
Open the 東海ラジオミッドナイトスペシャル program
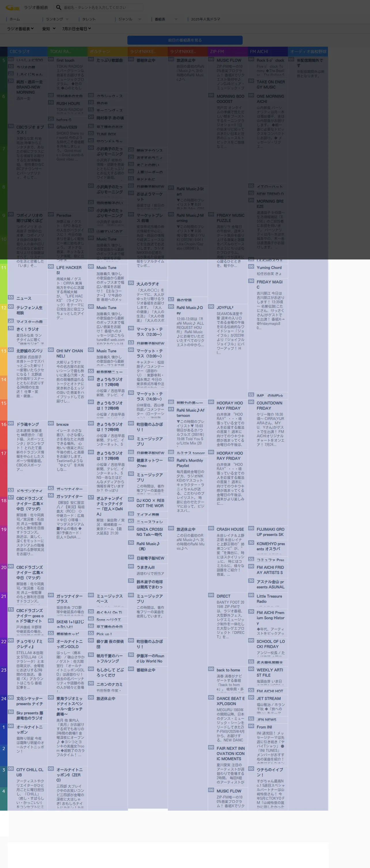[69, 706]
